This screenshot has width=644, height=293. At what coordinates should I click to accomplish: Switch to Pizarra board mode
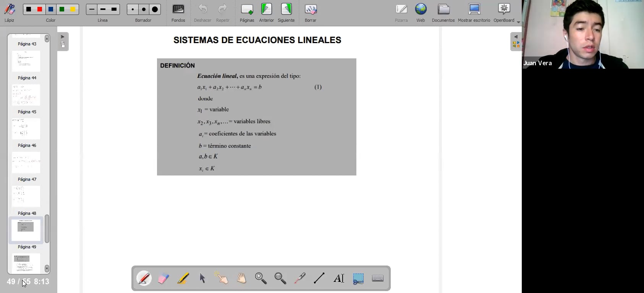[x=401, y=13]
